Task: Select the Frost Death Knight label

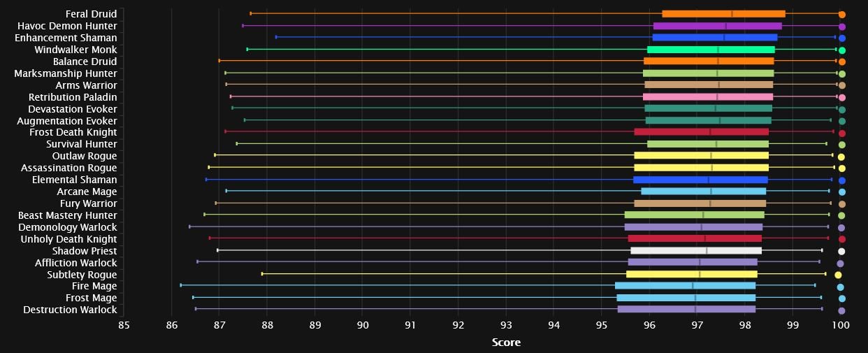Action: 73,133
